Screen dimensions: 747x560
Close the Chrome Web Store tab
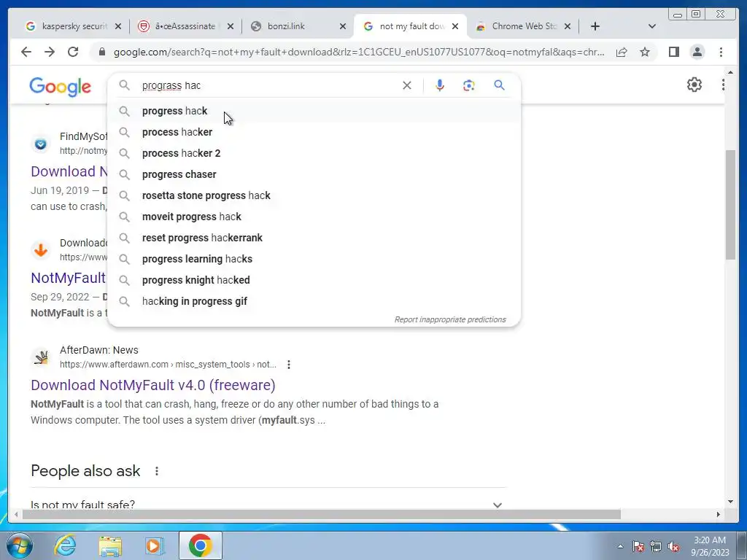coord(568,26)
